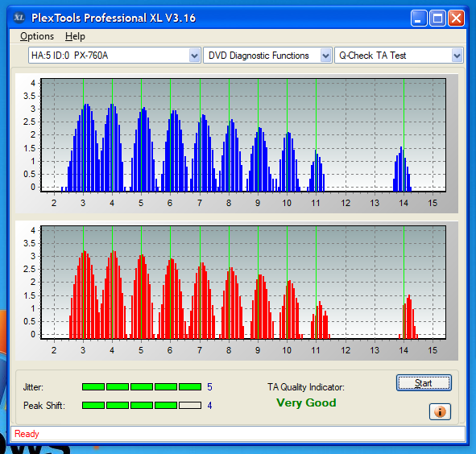The width and height of the screenshot is (476, 454).
Task: Click the Jitter level indicator bar
Action: point(142,387)
